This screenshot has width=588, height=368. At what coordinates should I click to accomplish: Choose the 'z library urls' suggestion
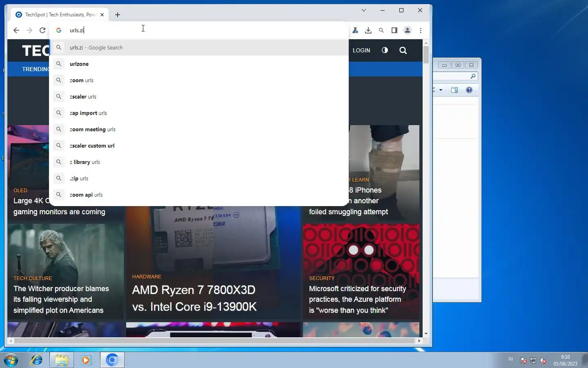click(x=199, y=162)
